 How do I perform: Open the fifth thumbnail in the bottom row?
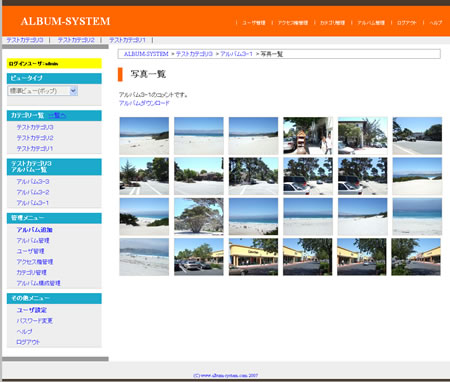click(362, 257)
